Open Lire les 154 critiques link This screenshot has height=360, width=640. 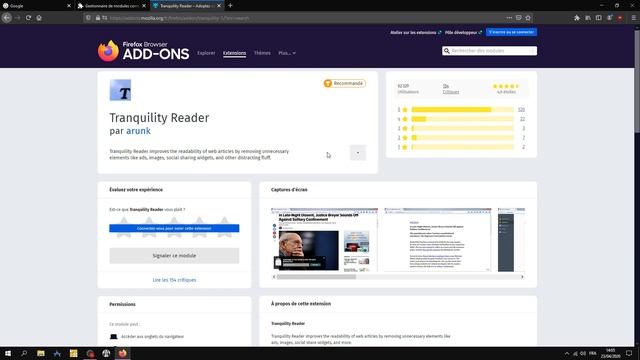click(x=174, y=280)
